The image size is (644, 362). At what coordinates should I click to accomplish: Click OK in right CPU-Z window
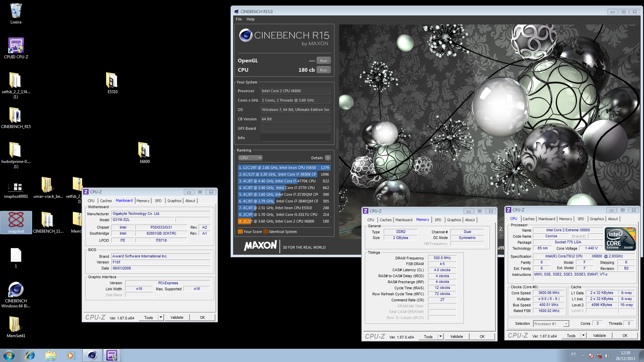click(x=625, y=336)
